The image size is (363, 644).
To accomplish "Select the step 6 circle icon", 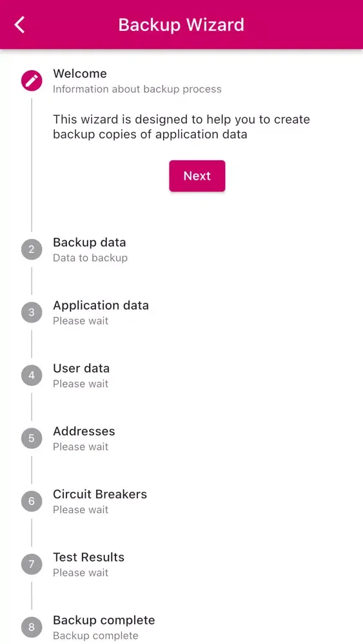I will pos(32,501).
